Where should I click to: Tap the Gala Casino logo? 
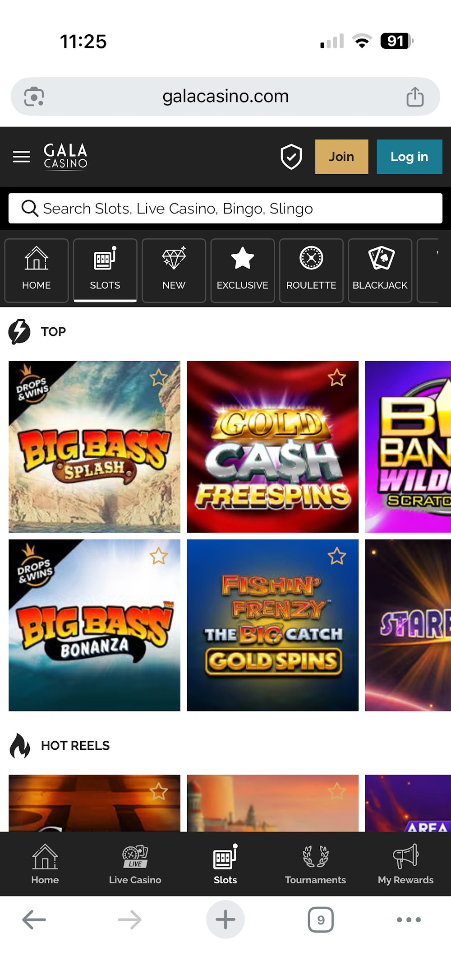tap(65, 156)
